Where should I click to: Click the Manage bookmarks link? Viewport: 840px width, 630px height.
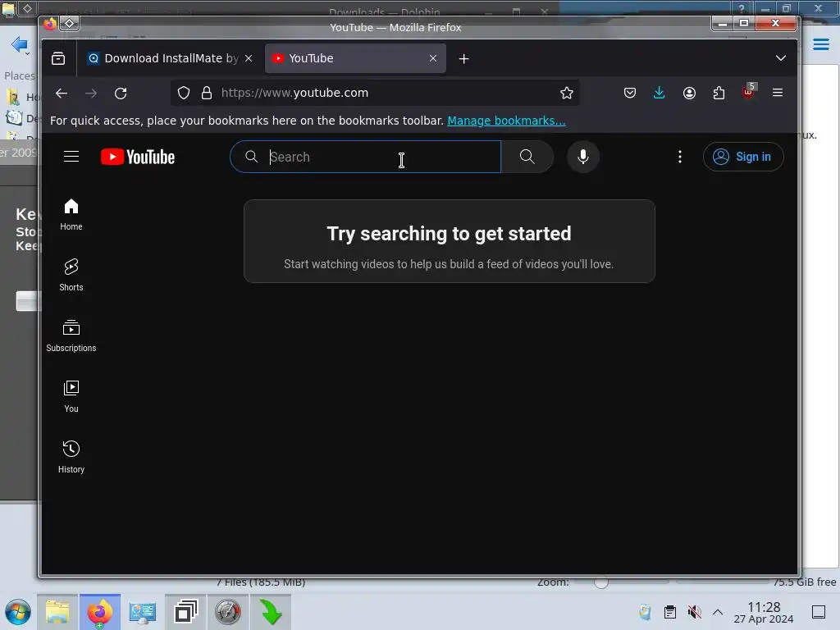pyautogui.click(x=506, y=121)
